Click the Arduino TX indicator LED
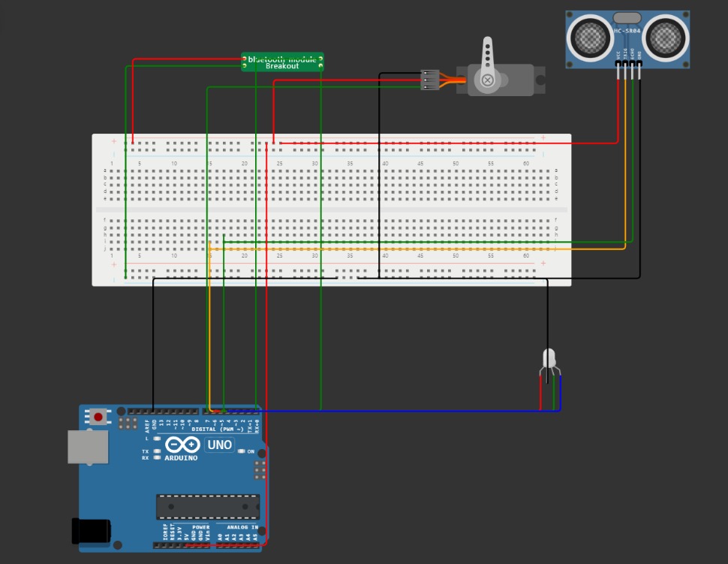The height and width of the screenshot is (564, 728). click(x=157, y=451)
